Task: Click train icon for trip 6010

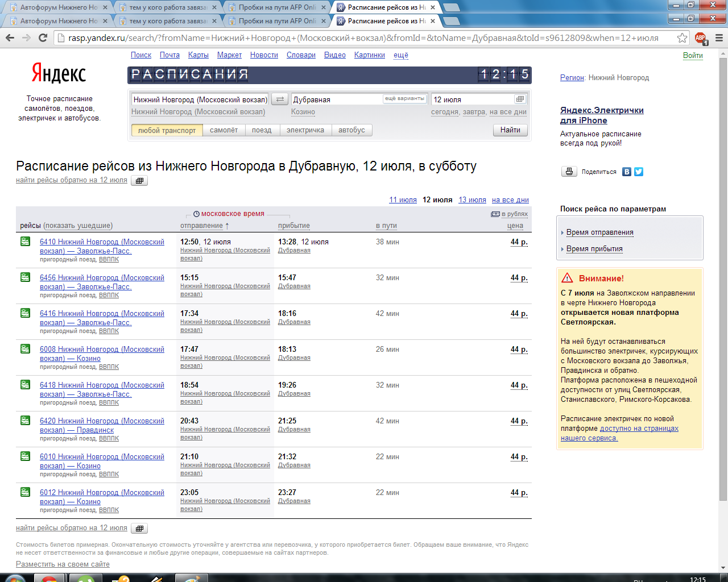Action: tap(25, 456)
